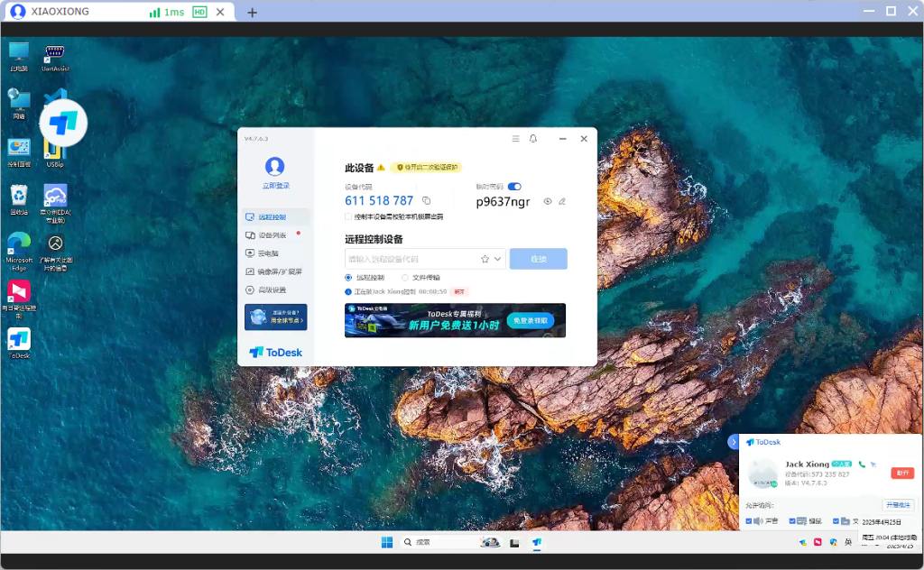924x570 pixels.
Task: Open the Remote Control sidebar tab
Action: point(276,216)
